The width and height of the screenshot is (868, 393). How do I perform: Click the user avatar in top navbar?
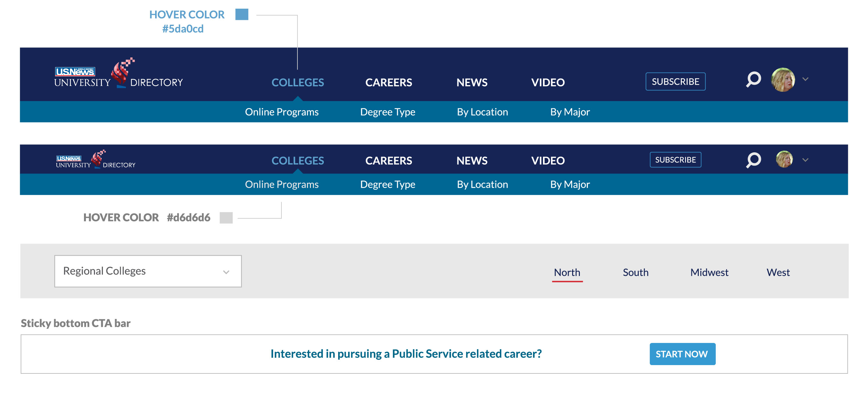(x=782, y=80)
